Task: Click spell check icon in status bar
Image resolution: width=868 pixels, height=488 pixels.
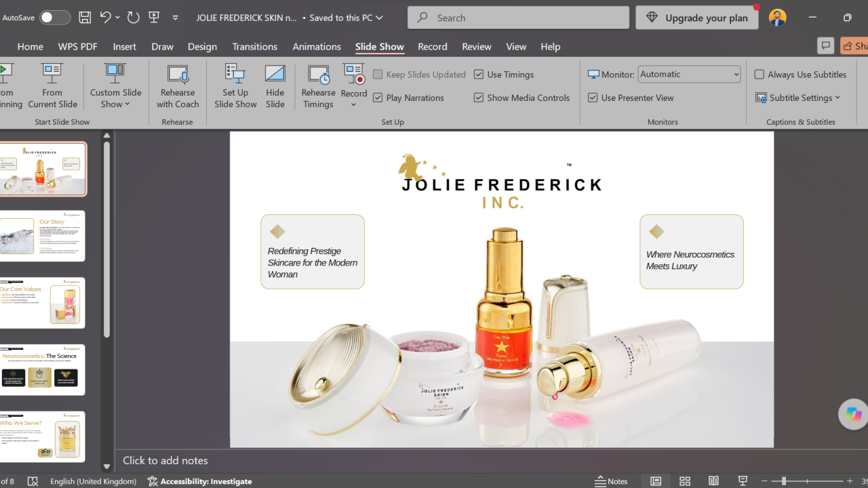Action: (33, 481)
